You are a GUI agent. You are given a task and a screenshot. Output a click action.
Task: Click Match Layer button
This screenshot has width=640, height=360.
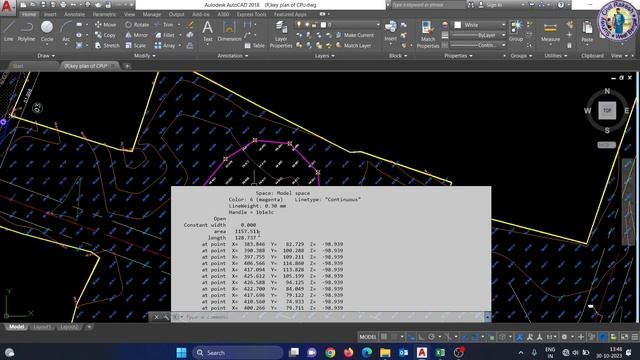(353, 46)
